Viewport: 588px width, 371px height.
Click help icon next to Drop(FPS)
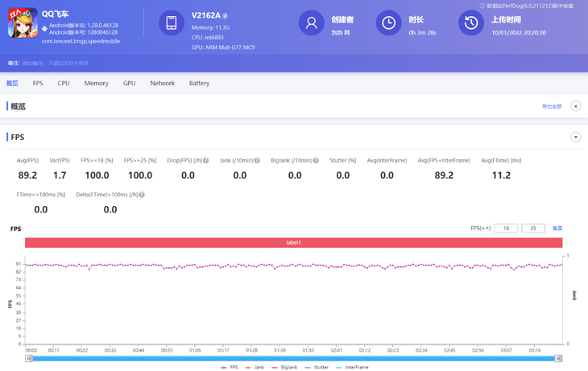click(206, 161)
